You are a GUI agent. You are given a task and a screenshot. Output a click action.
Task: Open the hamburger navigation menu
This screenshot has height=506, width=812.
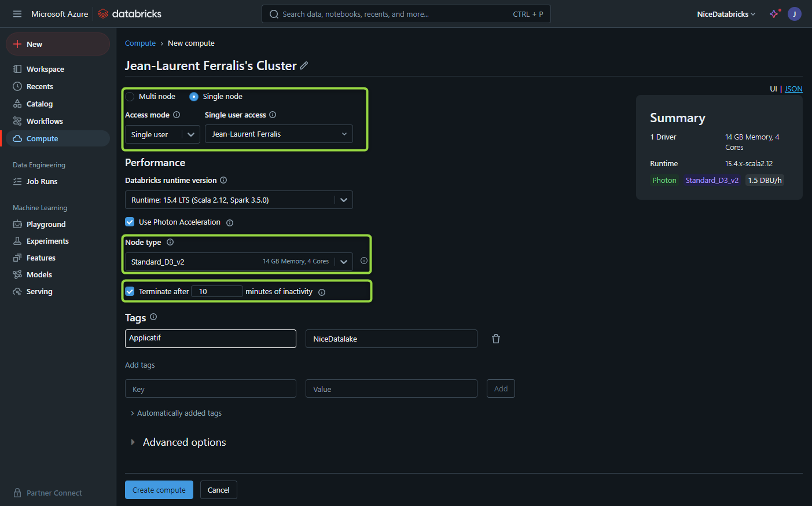(17, 14)
